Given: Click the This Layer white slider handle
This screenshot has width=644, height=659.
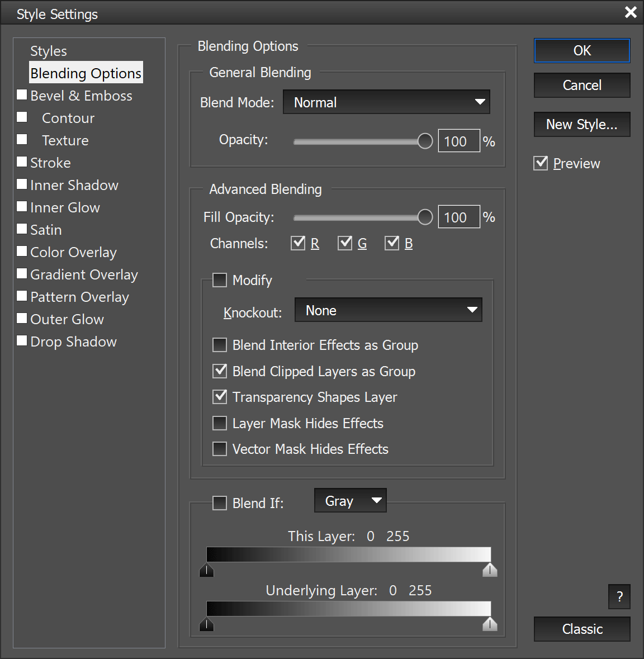Looking at the screenshot, I should [x=490, y=570].
